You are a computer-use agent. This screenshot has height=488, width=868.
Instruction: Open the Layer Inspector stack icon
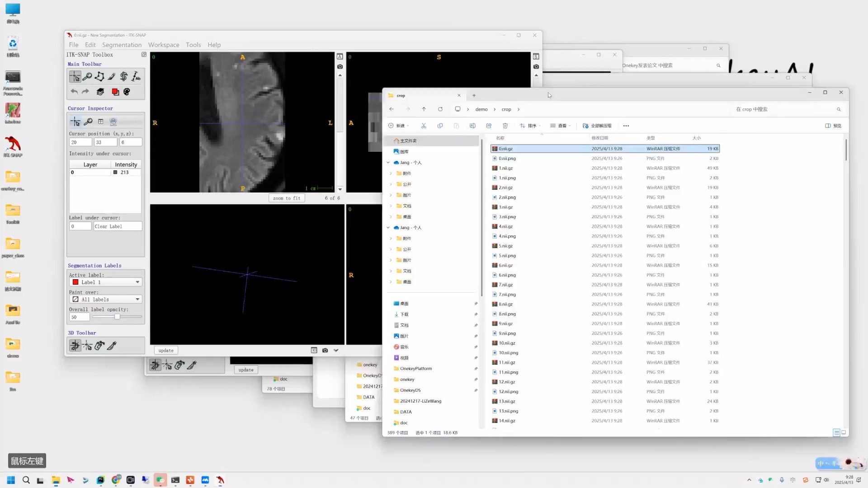pyautogui.click(x=100, y=92)
